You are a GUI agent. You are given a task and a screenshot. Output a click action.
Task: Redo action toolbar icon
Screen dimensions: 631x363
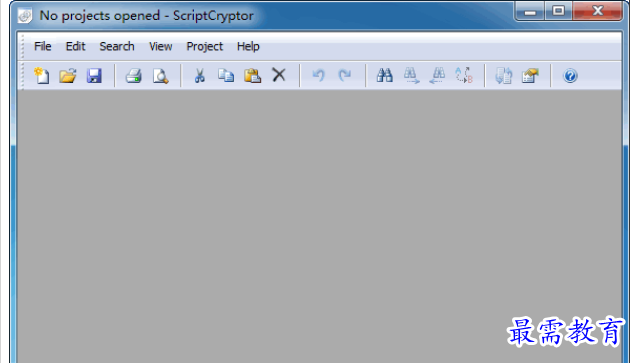pyautogui.click(x=344, y=75)
